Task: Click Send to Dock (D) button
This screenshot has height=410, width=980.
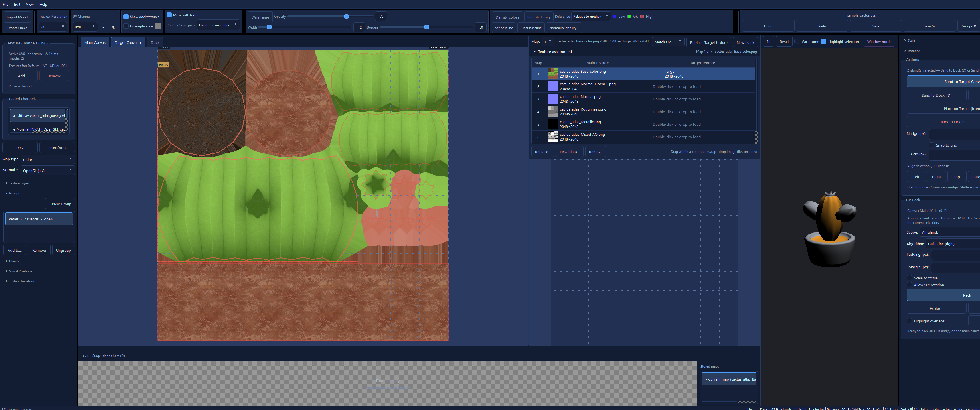Action: coord(936,95)
